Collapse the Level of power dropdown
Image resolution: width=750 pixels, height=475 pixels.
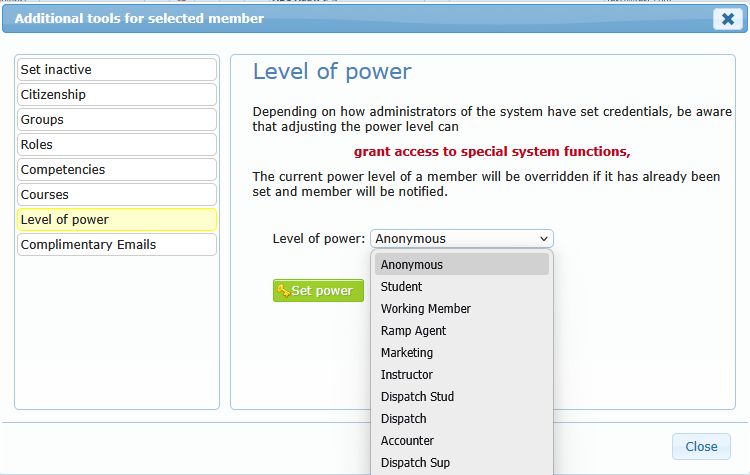(461, 239)
